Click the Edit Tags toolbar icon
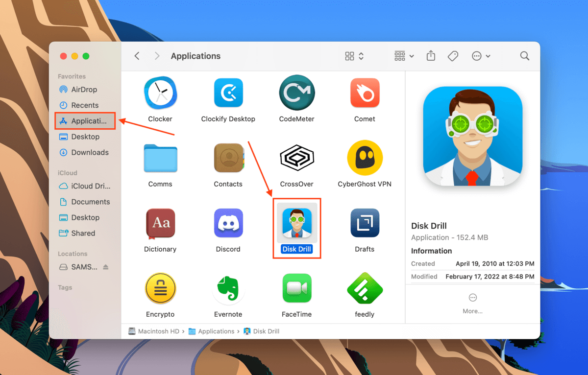This screenshot has width=588, height=375. pyautogui.click(x=453, y=56)
